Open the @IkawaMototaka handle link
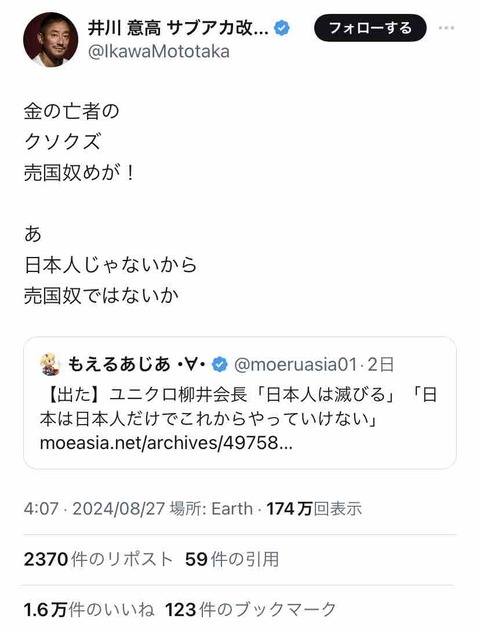Image resolution: width=480 pixels, height=630 pixels. coord(159,52)
